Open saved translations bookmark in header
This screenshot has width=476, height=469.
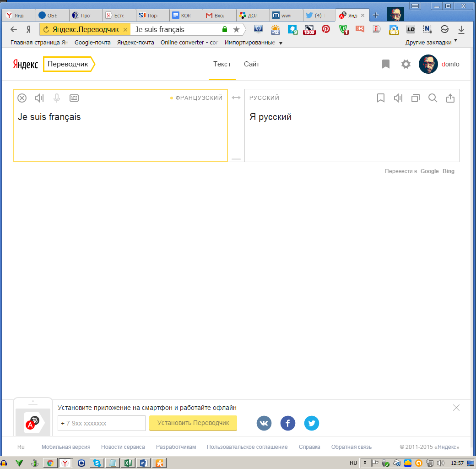[386, 64]
